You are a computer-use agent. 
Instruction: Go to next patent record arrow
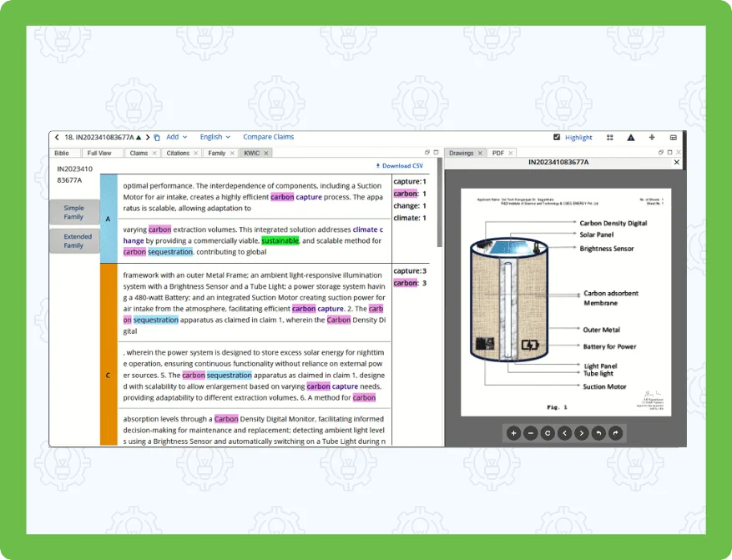coord(148,137)
